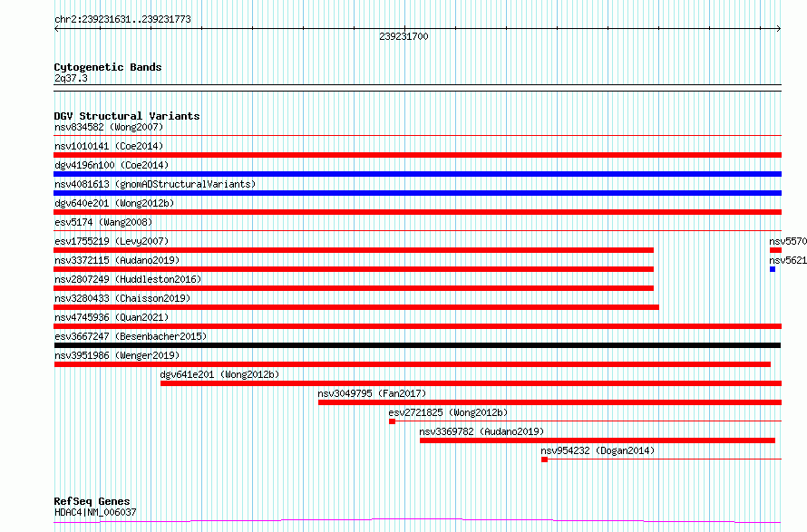Screen dimensions: 807x532
Task: Open the esv5174 (Wang2008) variant label
Action: tap(103, 222)
